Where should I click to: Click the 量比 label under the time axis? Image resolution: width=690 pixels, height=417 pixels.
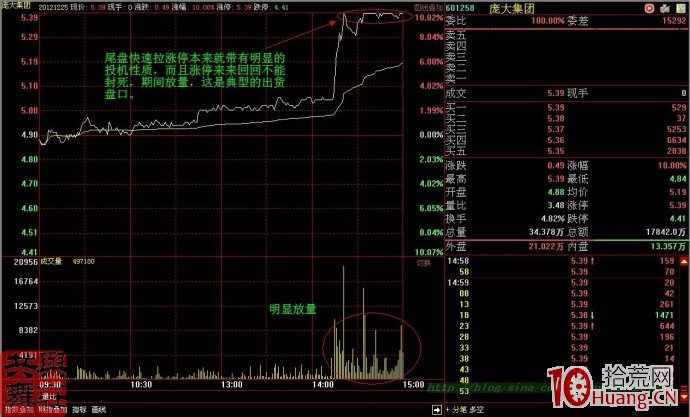pos(49,396)
